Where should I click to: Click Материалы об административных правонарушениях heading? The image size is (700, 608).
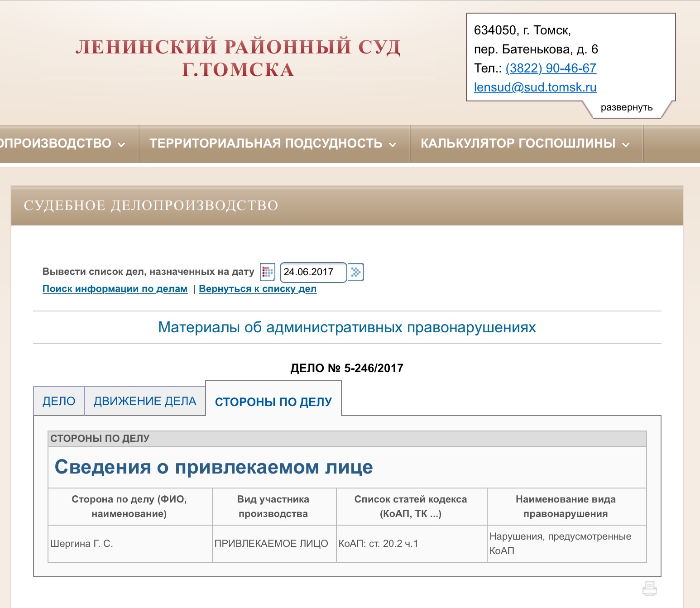(x=347, y=327)
